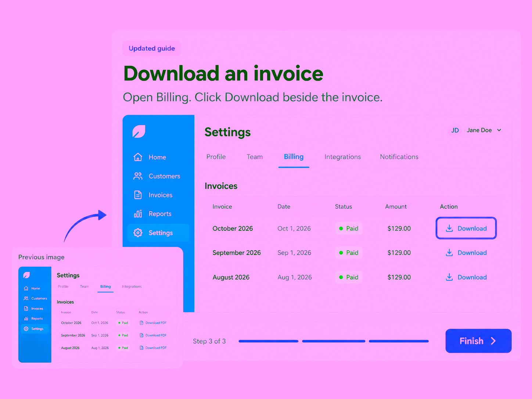Expand the Jane Doe account chevron
The height and width of the screenshot is (399, 532).
pos(499,130)
